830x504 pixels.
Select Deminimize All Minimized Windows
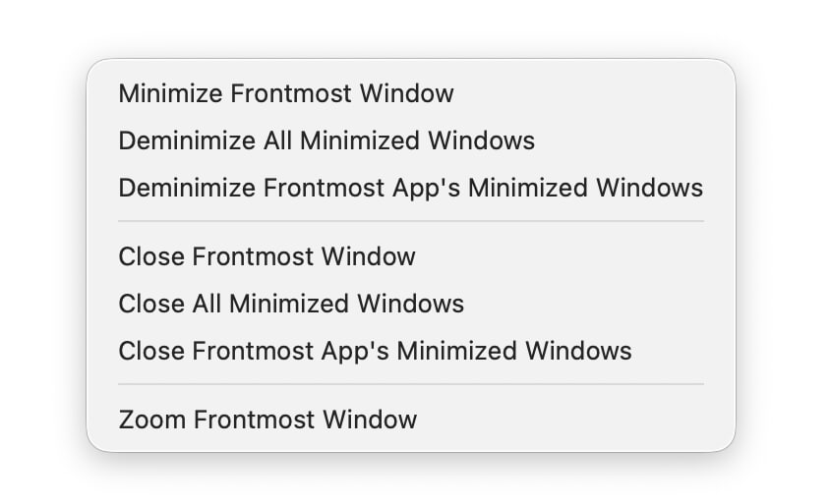[x=326, y=140]
